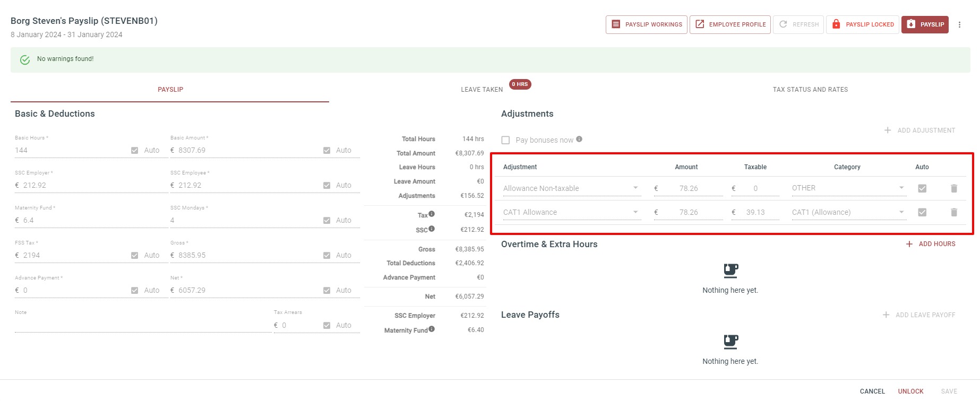Toggle Auto checkbox for Basic Amount

[327, 151]
